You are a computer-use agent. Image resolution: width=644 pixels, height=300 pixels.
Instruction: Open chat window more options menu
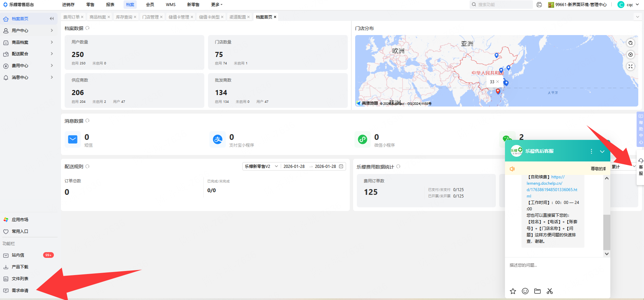(x=591, y=151)
